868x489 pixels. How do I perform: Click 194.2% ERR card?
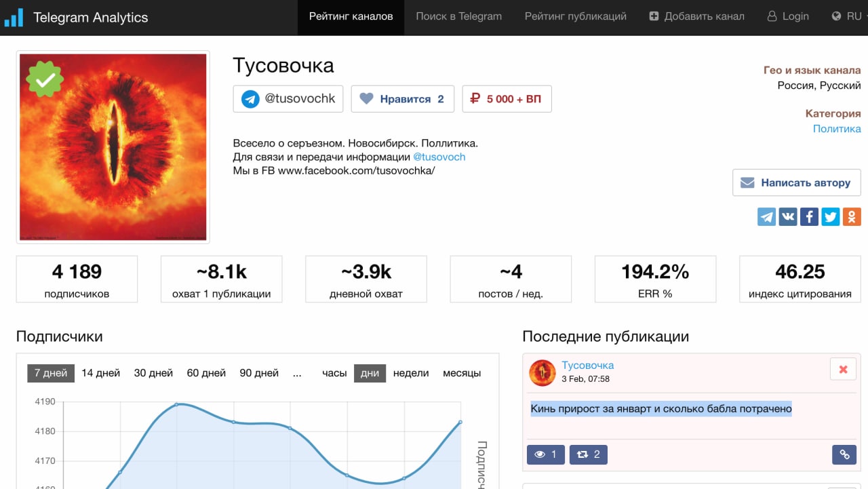655,279
